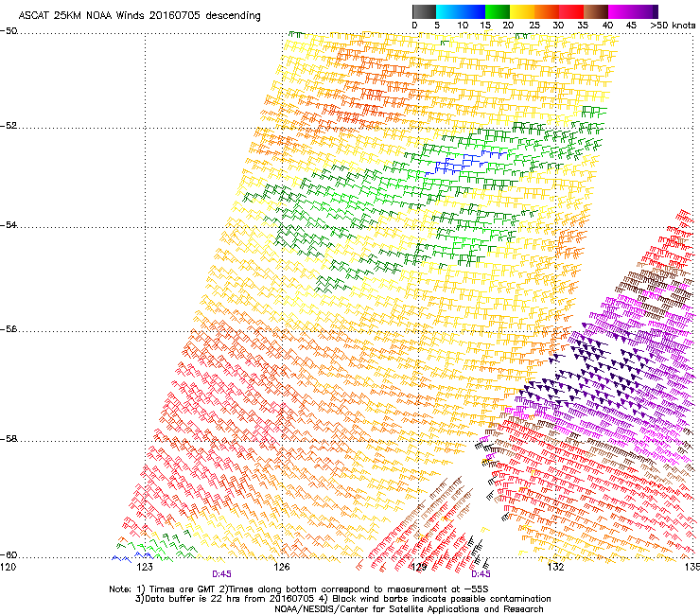The width and height of the screenshot is (700, 615).
Task: Click the green 15-20 knots color segment
Action: point(498,11)
